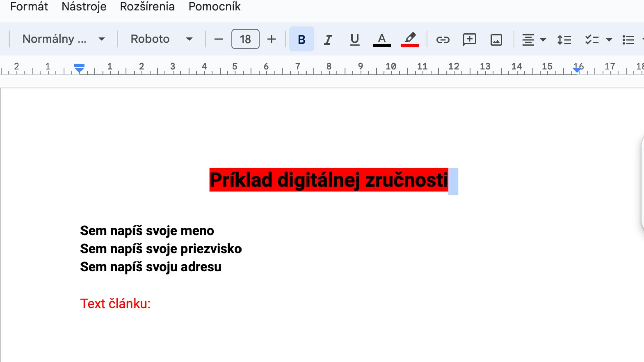Screen dimensions: 644x362
Task: Open the Normálny paragraph style dropdown
Action: point(63,39)
